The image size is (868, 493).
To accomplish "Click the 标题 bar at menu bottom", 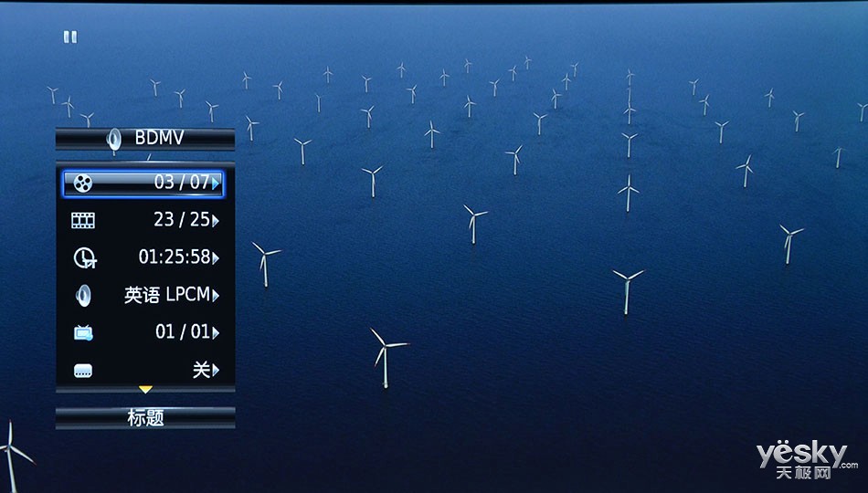I will point(145,418).
